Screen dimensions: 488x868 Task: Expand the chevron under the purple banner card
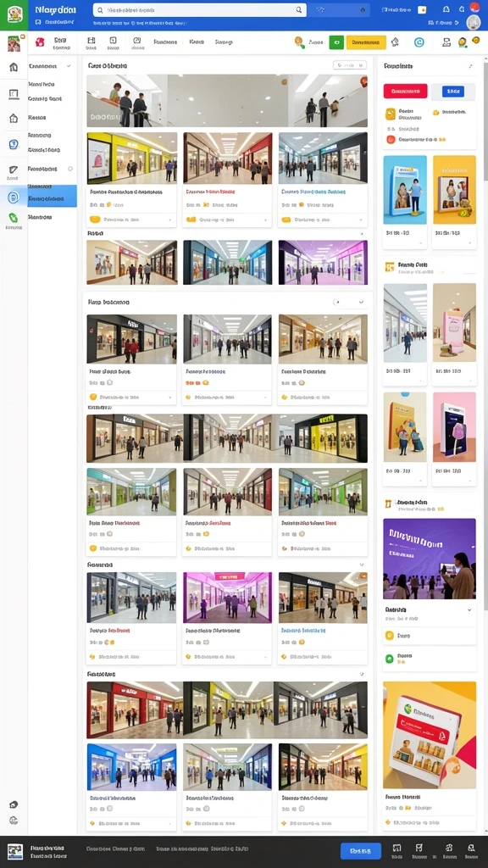(469, 609)
